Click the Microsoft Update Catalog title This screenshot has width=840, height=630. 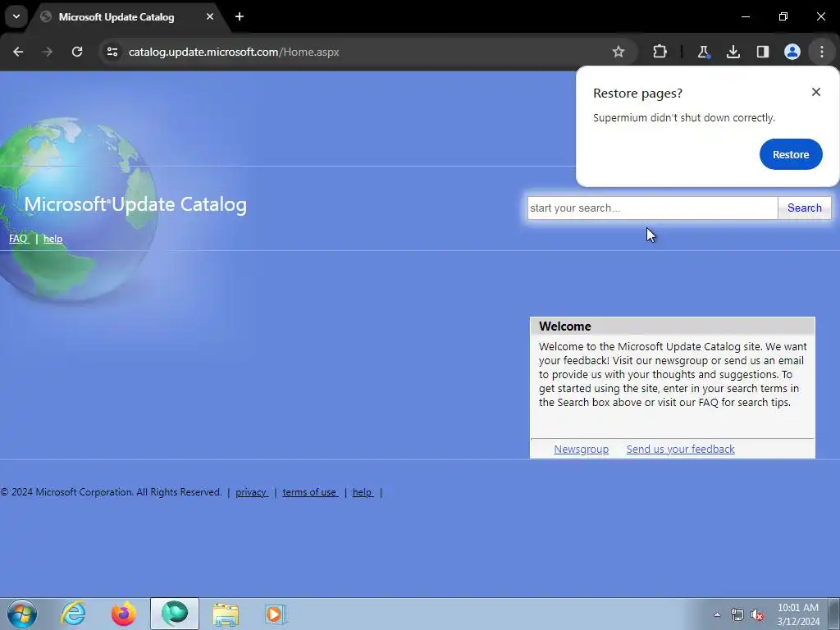pos(135,204)
